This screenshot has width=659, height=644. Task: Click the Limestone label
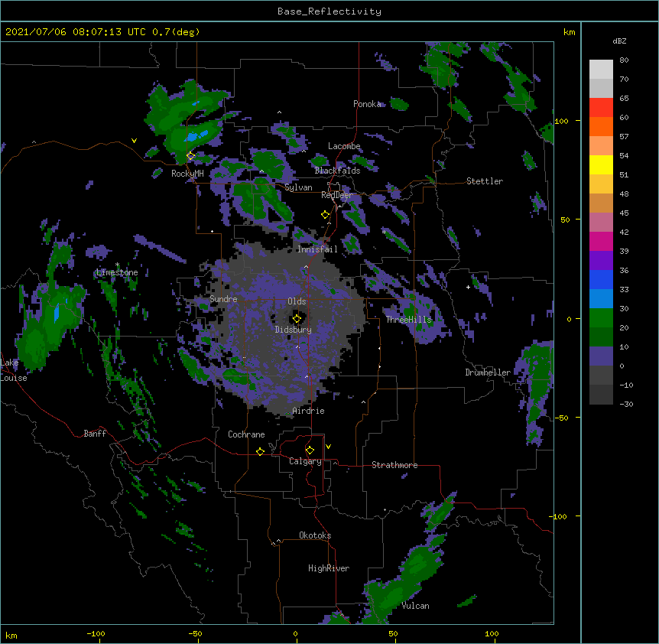click(117, 272)
